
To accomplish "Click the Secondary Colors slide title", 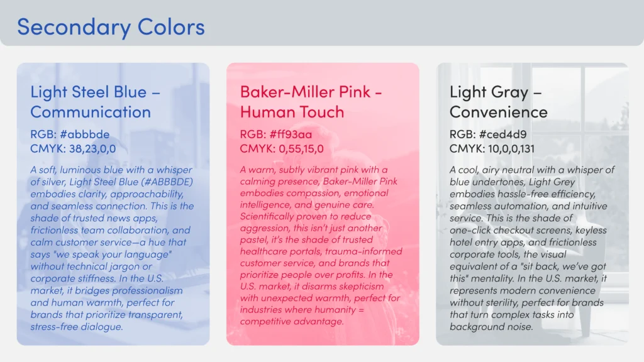I will tap(111, 27).
